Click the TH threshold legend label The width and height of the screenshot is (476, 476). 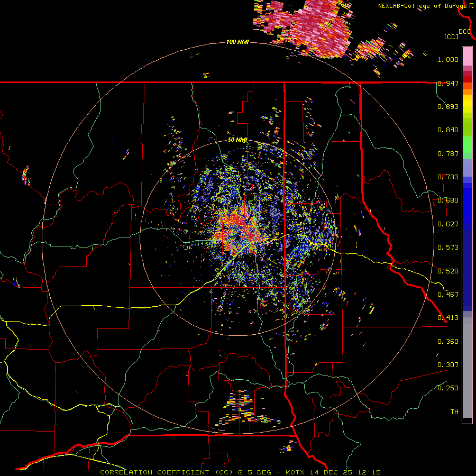454,412
